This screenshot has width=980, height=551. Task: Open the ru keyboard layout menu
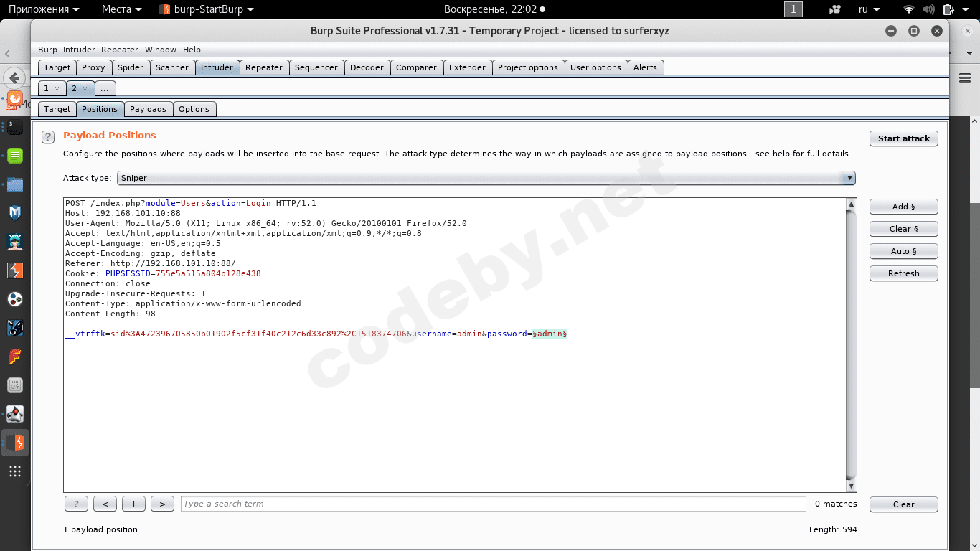pos(870,9)
